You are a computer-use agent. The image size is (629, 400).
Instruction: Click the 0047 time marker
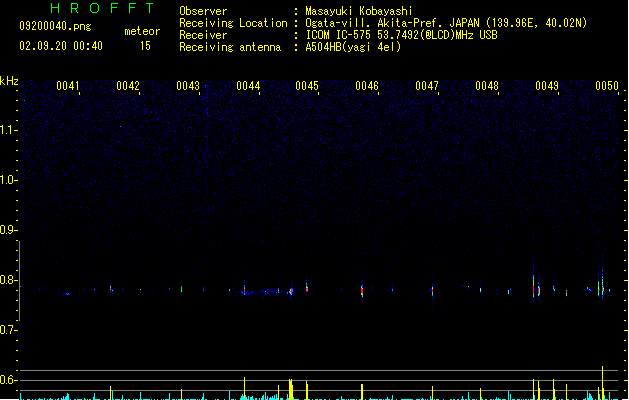pos(427,86)
